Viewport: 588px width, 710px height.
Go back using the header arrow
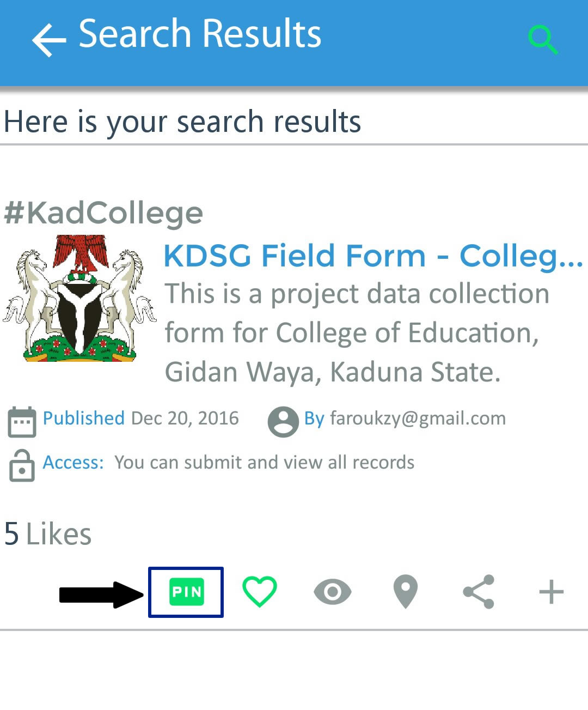click(x=49, y=40)
